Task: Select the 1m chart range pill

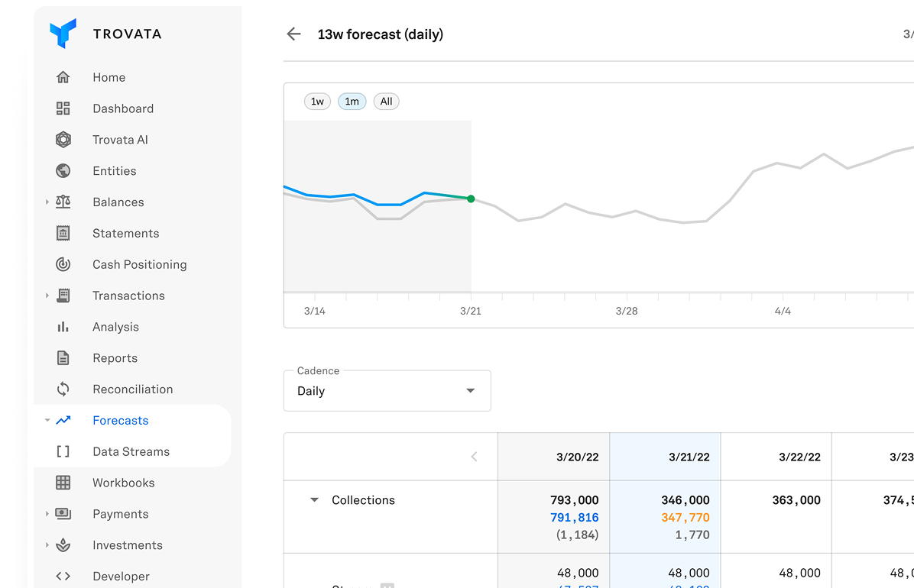Action: (352, 102)
